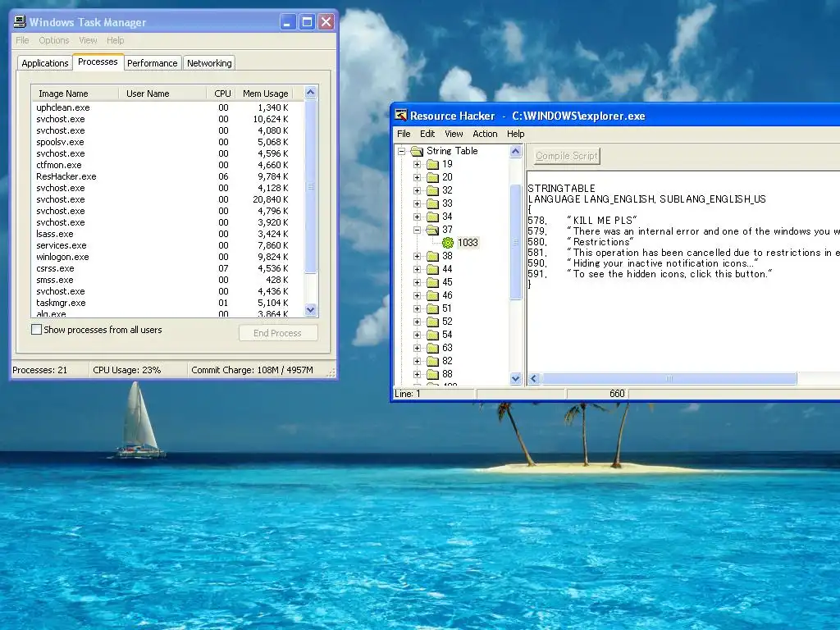This screenshot has height=630, width=840.
Task: Click the Task Manager resize grip
Action: tap(331, 372)
